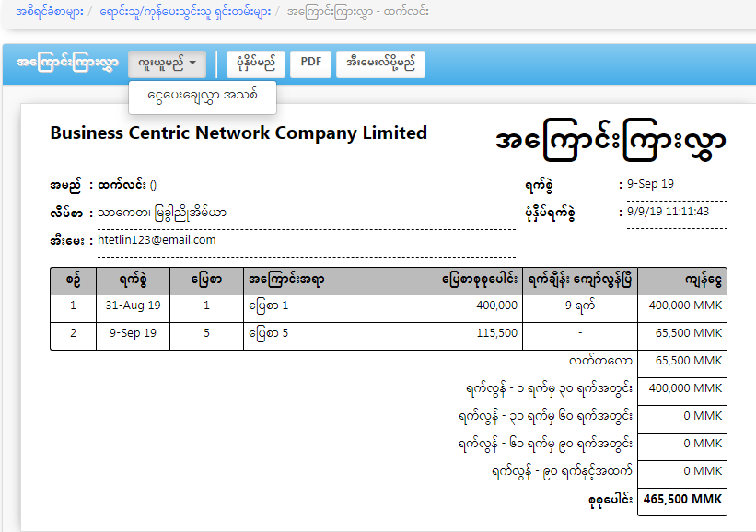Click the ရက်လွန် - ၃၁ ရက်မှ ၆၀ ရက်အတွင်း label
The height and width of the screenshot is (532, 756).
(x=545, y=416)
